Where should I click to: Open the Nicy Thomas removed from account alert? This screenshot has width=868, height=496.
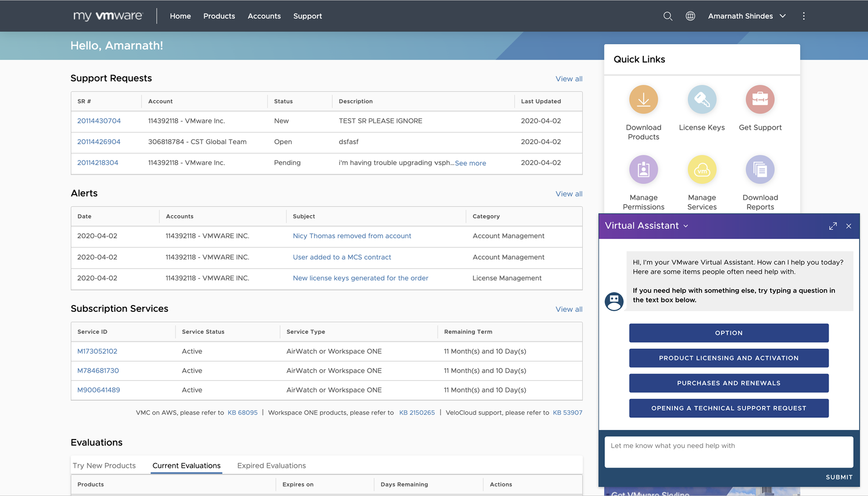point(352,236)
